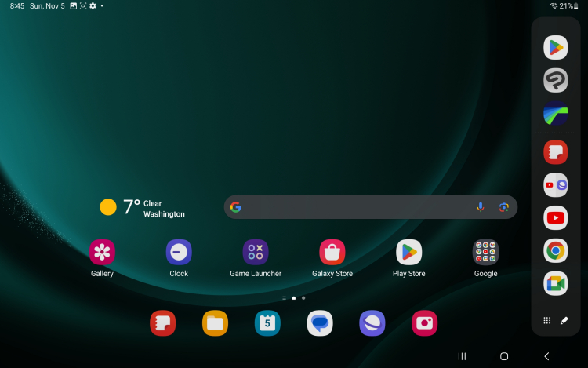Tap the Back navigation button
This screenshot has width=588, height=368.
546,356
